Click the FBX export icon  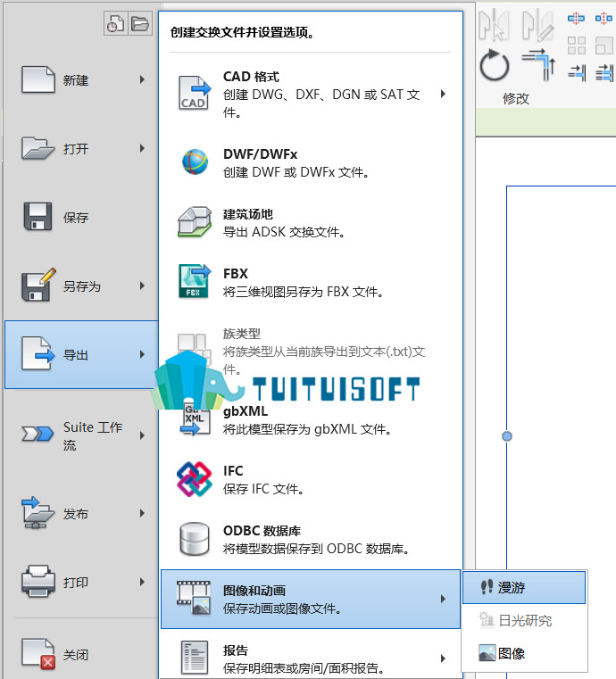[195, 281]
